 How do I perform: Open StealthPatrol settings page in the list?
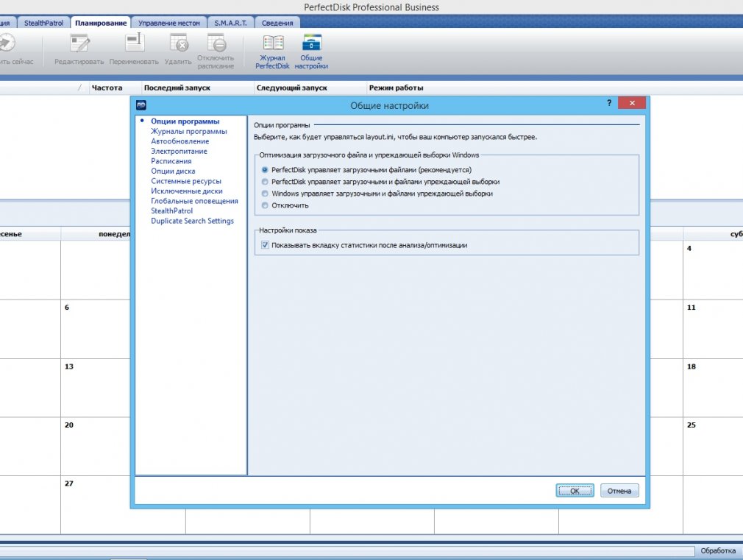tap(172, 211)
